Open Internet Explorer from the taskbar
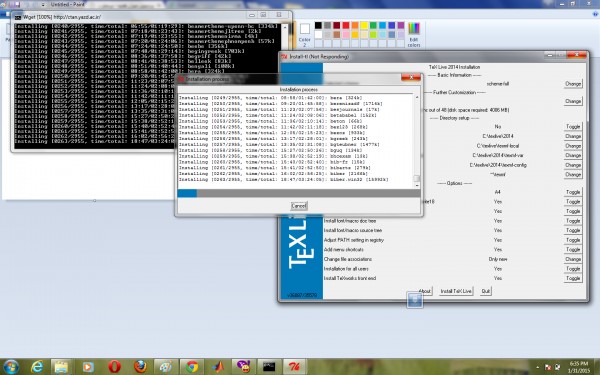 coord(37,367)
